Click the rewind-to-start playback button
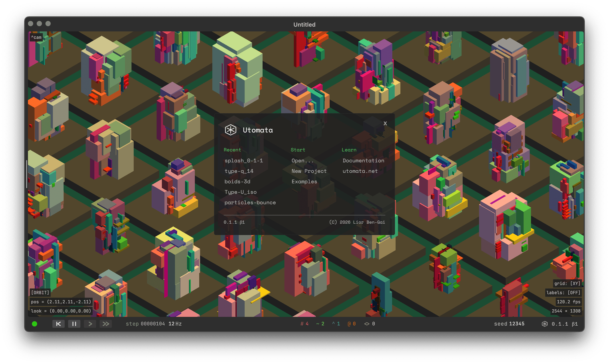This screenshot has width=609, height=364. 58,324
